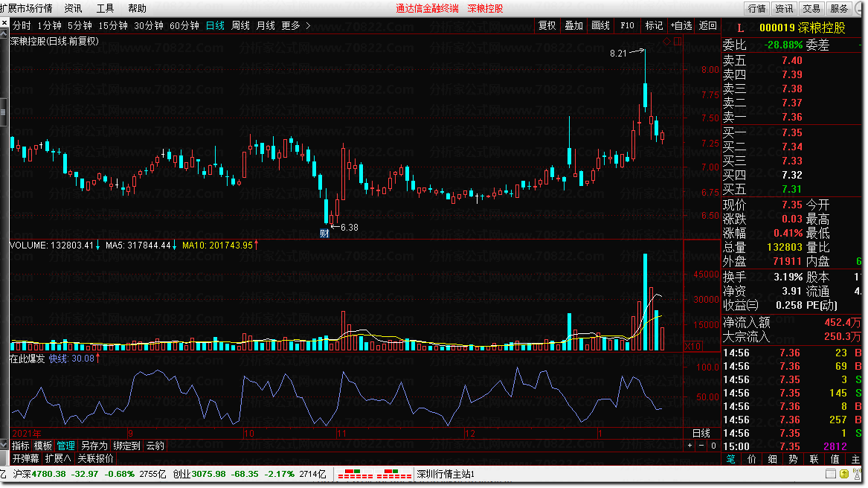The image size is (868, 488).
Task: Click the 关联报价 linked quotes button
Action: point(95,459)
